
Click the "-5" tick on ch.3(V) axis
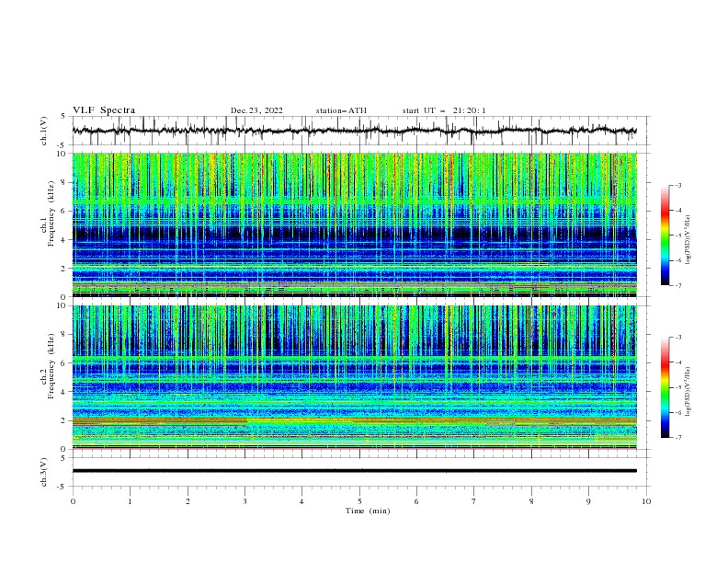[62, 487]
